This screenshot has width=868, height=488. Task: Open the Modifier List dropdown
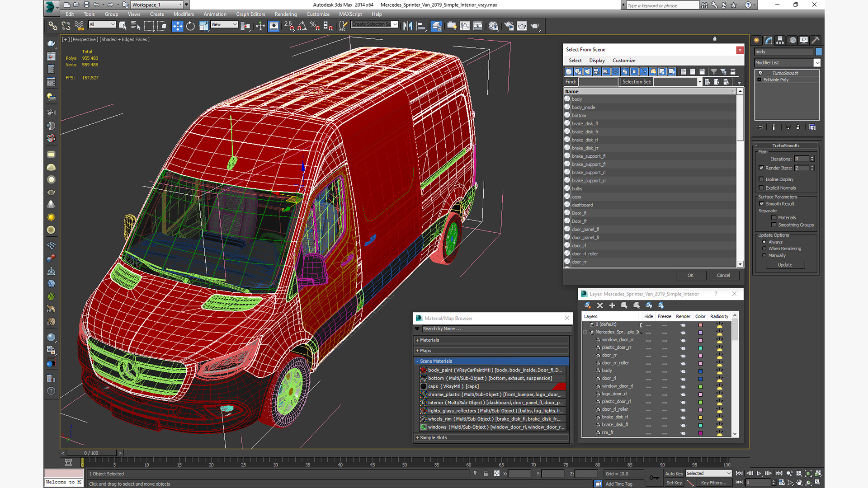817,63
